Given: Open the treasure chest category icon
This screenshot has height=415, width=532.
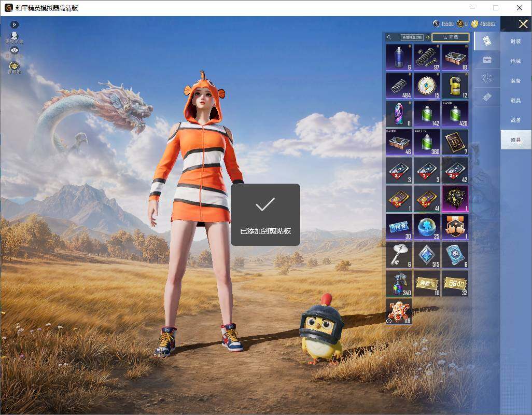Looking at the screenshot, I should tap(487, 60).
